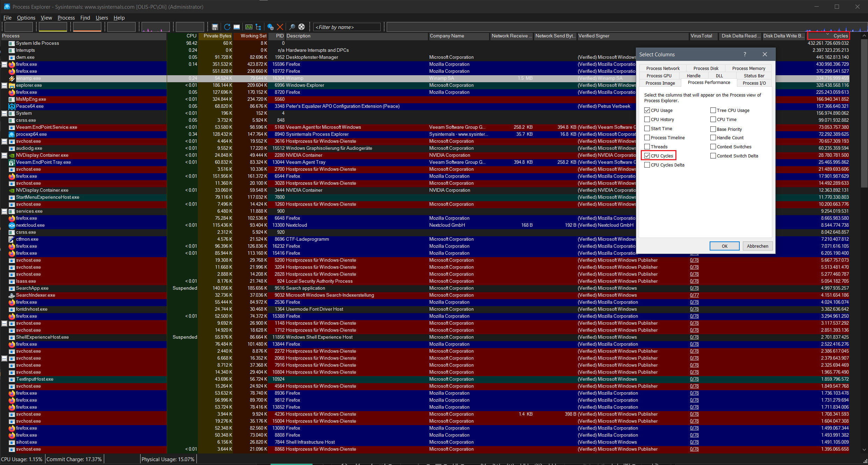Viewport: 868px width, 465px height.
Task: Click the Refresh Now icon
Action: click(227, 27)
